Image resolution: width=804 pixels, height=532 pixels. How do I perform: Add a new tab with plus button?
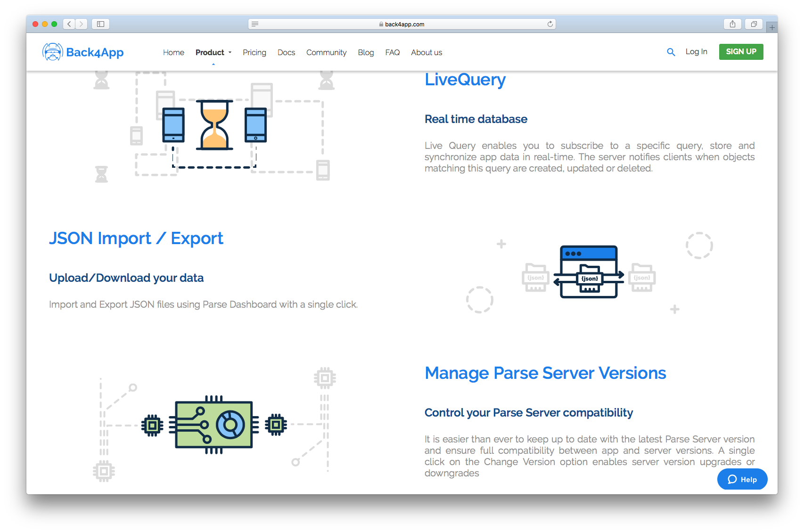tap(772, 27)
